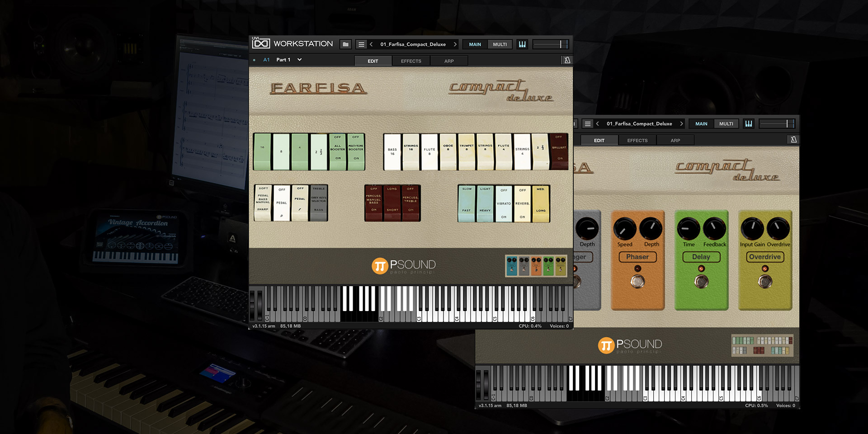Toggle the Brilliant on/off tab
The height and width of the screenshot is (434, 868).
pyautogui.click(x=559, y=152)
